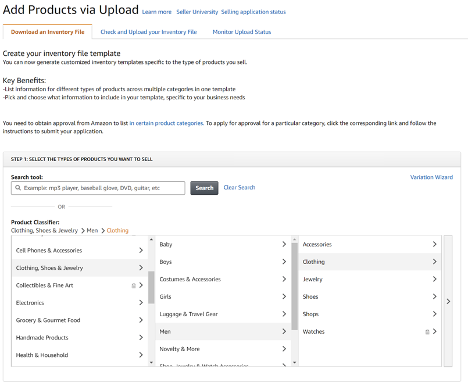Click the lock icon beside Collectibles & Fine Art
468x386 pixels.
(134, 285)
